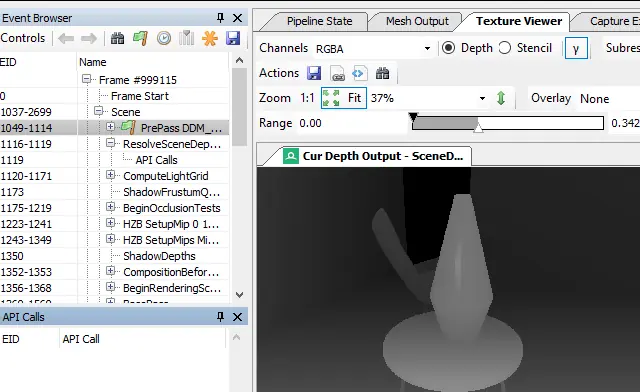The width and height of the screenshot is (640, 392).
Task: Expand the PrePass DDM node
Action: (x=110, y=127)
